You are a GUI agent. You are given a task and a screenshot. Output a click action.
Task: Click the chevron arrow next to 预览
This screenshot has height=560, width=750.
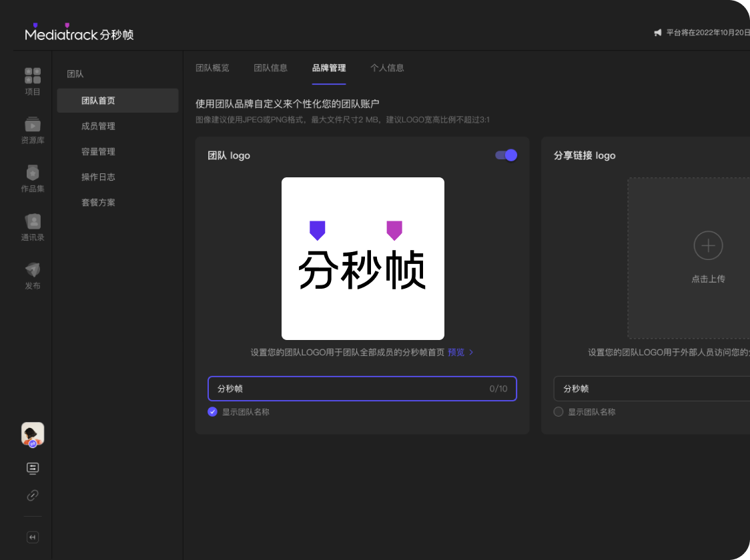(471, 352)
